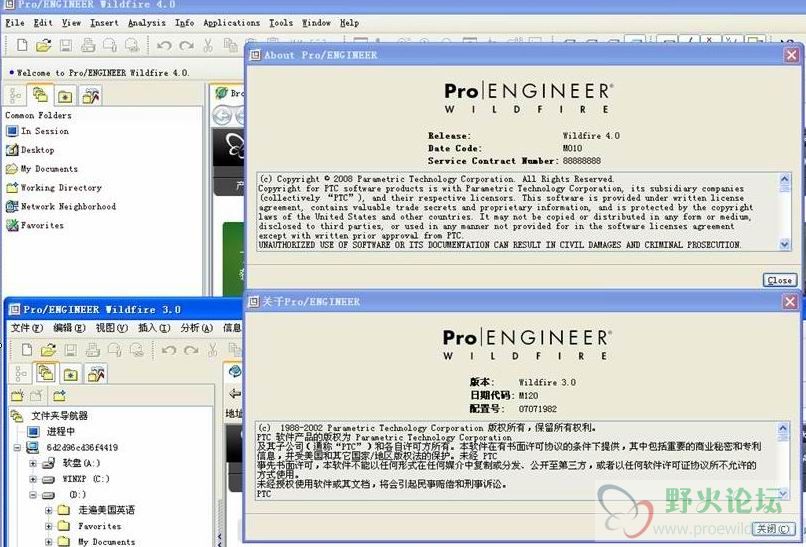Open Model Tree navigator tab in Wildfire 3.0
This screenshot has width=806, height=547.
click(x=21, y=374)
